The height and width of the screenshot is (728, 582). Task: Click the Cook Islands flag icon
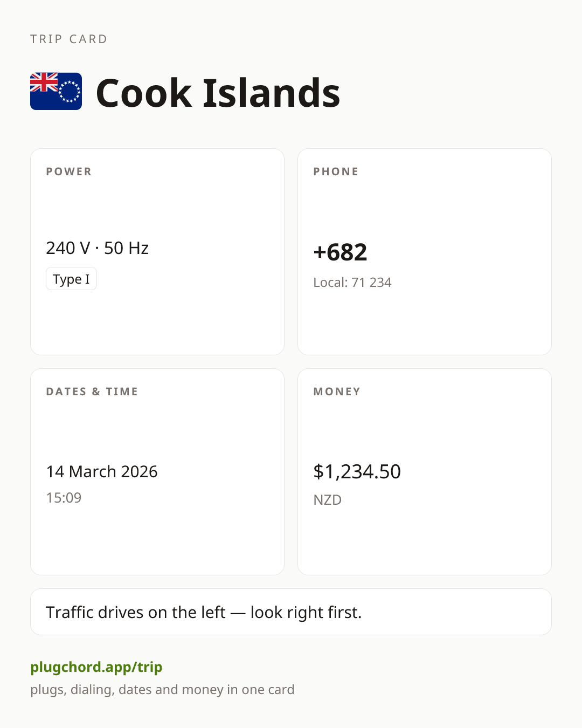(56, 92)
